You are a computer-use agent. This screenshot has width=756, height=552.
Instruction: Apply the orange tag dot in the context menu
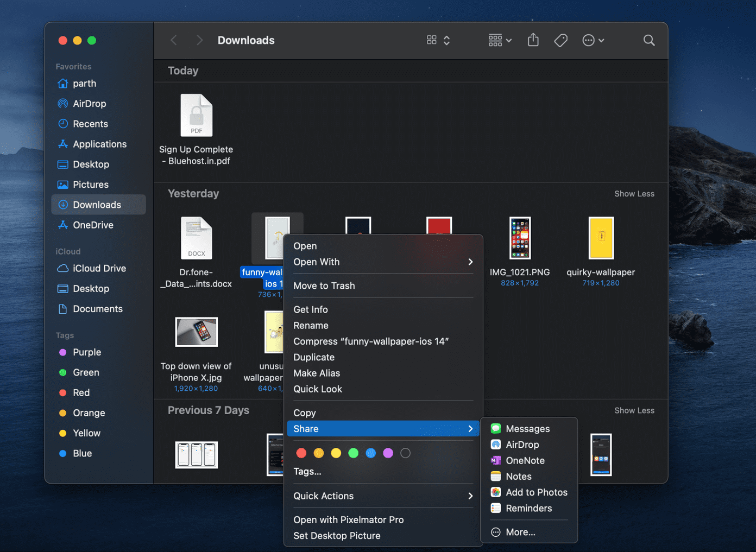pyautogui.click(x=319, y=453)
